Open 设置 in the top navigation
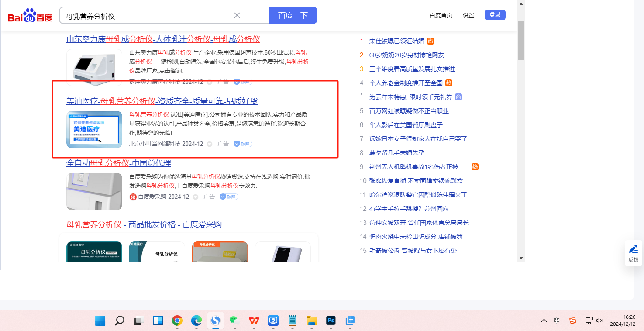Image resolution: width=644 pixels, height=331 pixels. (x=468, y=15)
